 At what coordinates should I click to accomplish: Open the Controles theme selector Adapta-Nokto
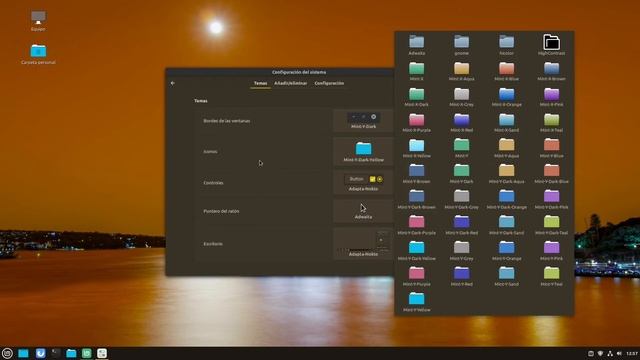[x=363, y=182]
